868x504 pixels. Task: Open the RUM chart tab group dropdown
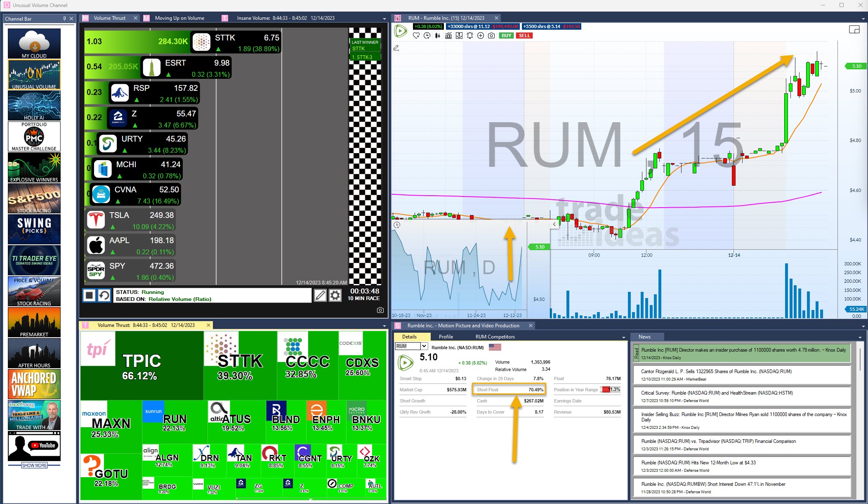(863, 19)
